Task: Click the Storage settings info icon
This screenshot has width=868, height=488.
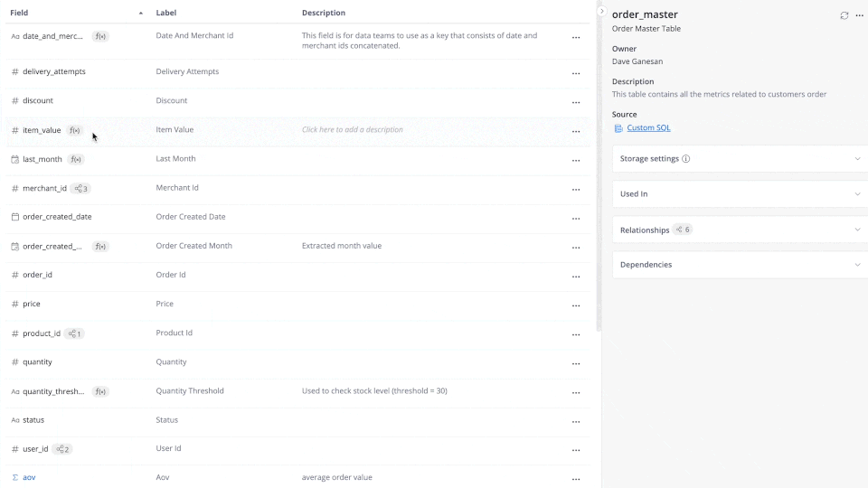Action: click(686, 159)
